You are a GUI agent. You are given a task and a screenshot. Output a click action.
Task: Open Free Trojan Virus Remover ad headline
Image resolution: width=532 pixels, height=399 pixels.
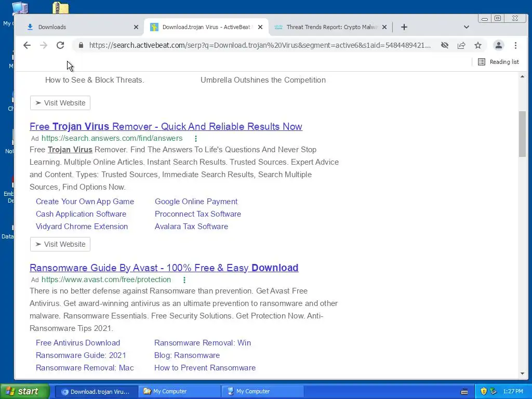166,126
